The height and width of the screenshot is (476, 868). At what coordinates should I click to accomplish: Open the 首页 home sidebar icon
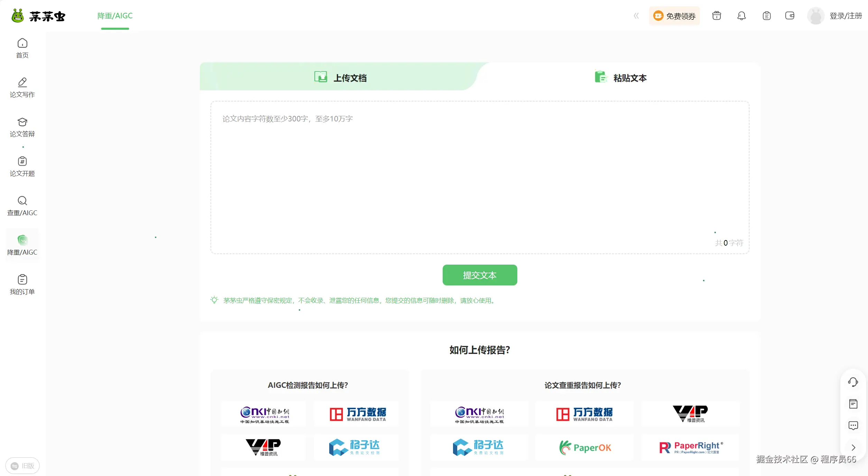click(x=22, y=48)
